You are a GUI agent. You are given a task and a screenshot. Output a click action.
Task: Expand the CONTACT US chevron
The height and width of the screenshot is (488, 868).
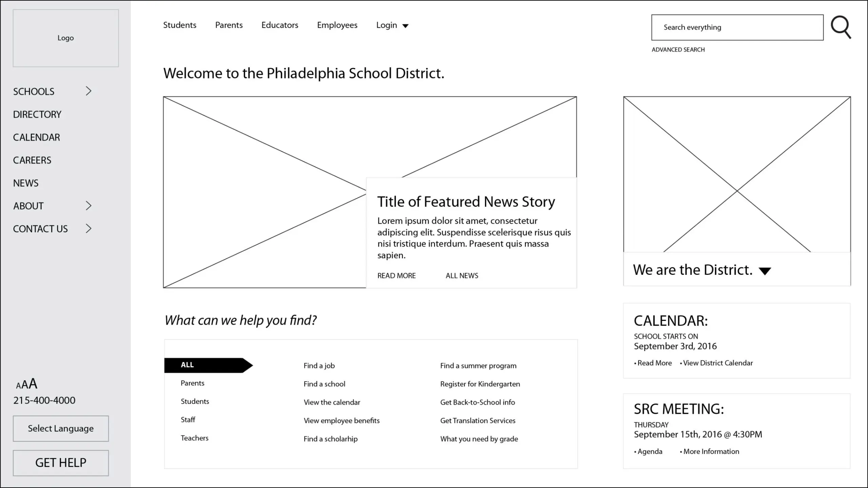(88, 229)
